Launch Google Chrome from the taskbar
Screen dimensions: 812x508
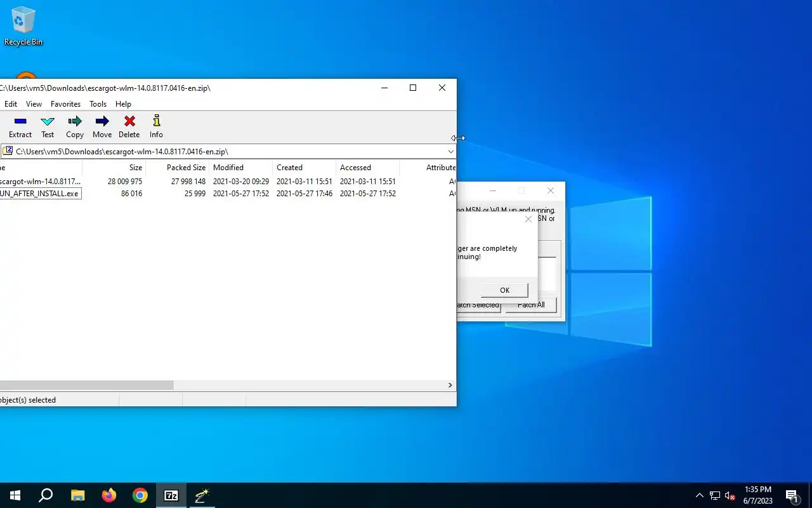140,495
